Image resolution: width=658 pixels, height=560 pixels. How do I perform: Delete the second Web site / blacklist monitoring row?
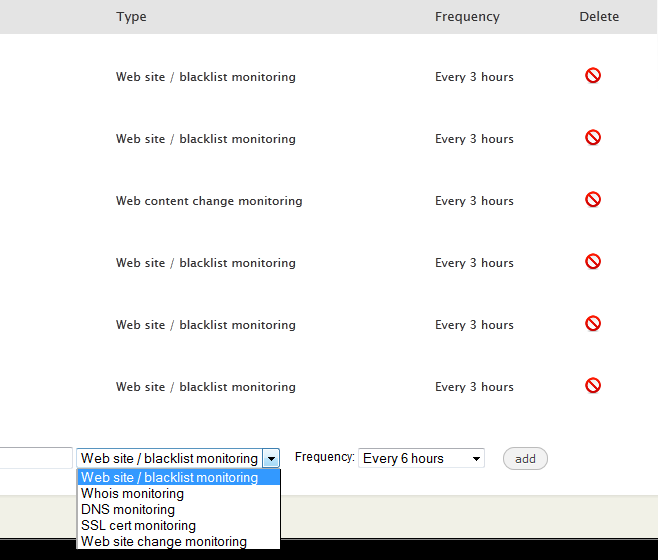click(x=593, y=138)
